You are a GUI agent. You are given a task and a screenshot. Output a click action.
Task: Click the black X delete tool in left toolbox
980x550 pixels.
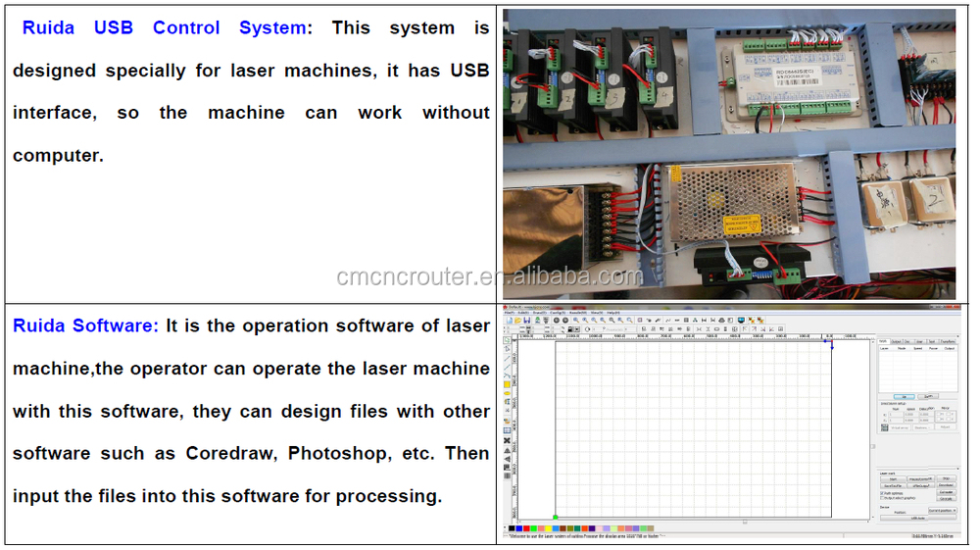tap(507, 440)
